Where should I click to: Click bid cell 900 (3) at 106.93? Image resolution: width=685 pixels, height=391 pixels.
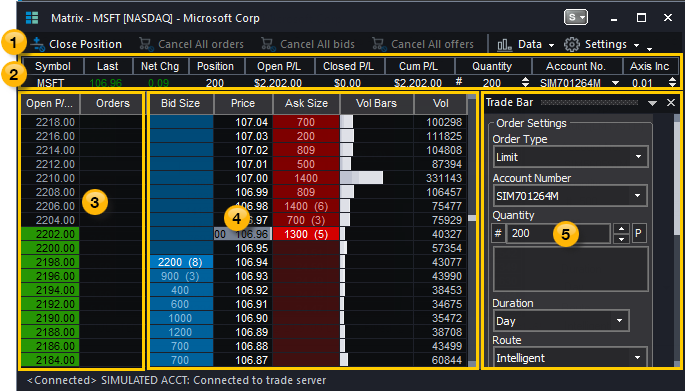181,276
